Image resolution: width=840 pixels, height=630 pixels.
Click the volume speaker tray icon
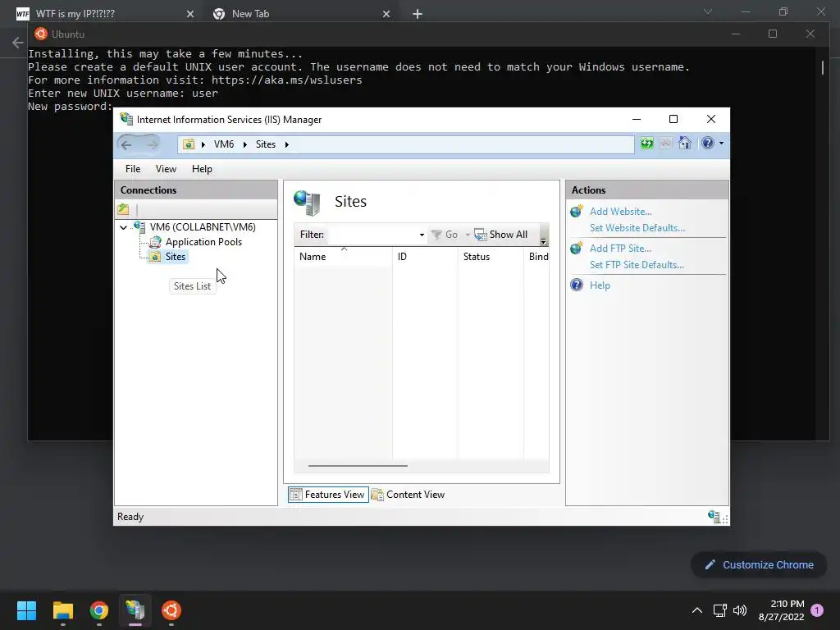coord(740,610)
